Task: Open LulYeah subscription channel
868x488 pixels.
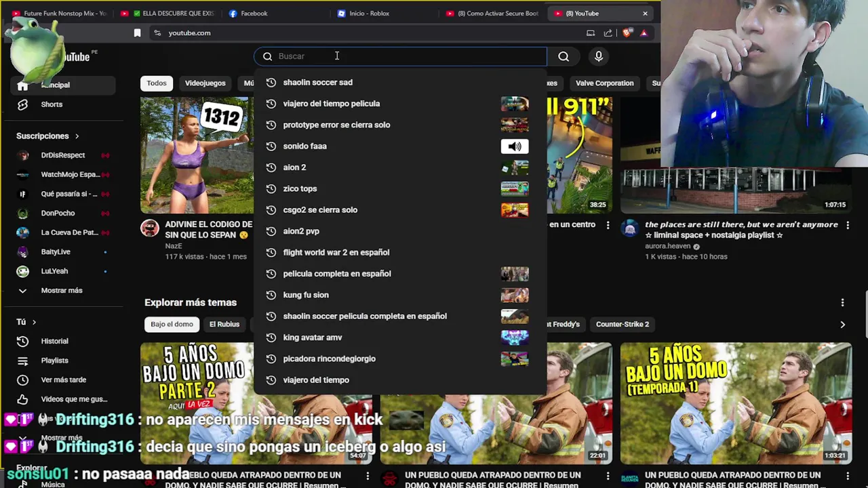Action: tap(61, 271)
